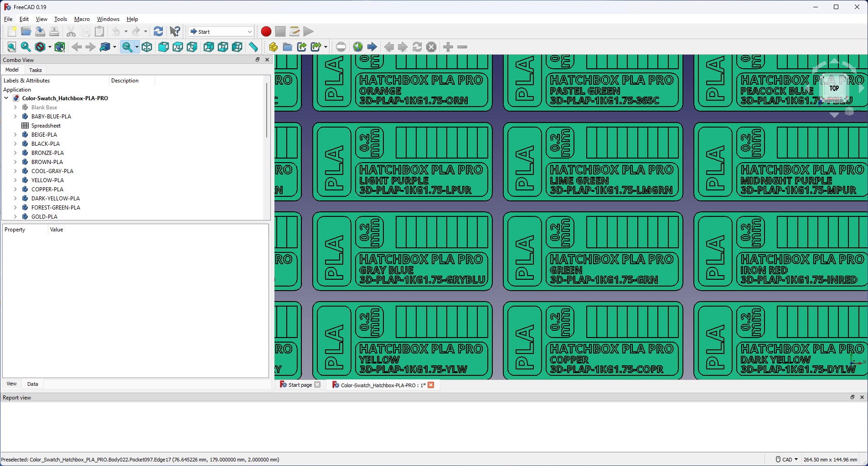Zoom in with the plus icon
The width and height of the screenshot is (868, 466).
(448, 47)
